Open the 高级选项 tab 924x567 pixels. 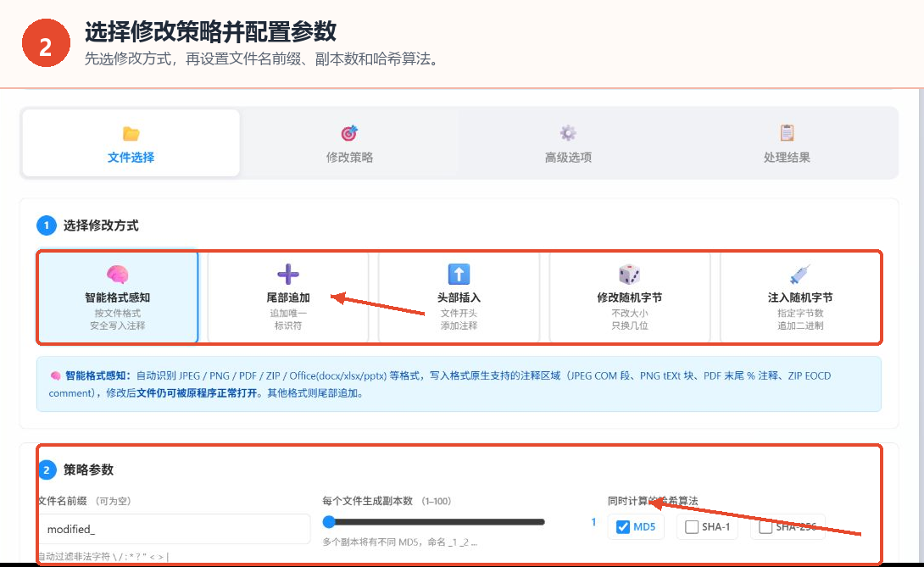click(x=568, y=143)
